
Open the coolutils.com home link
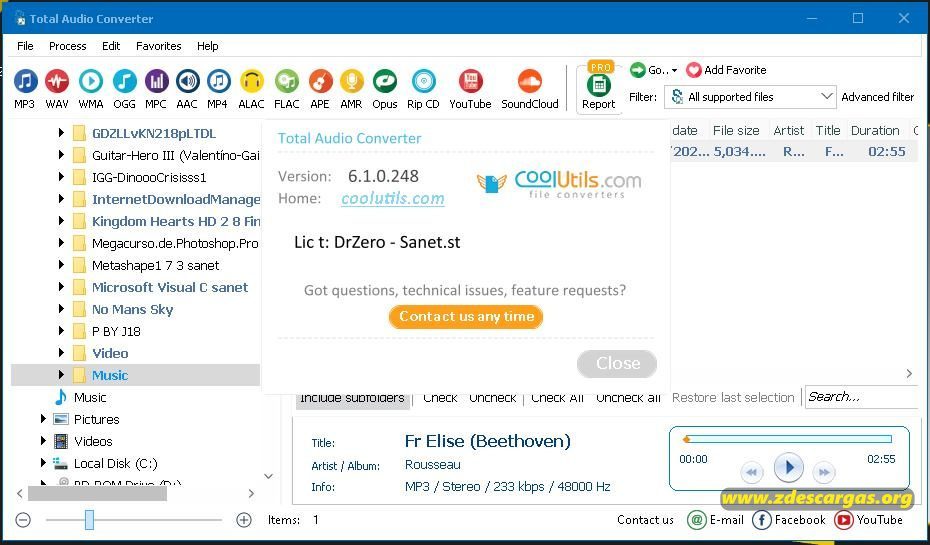[393, 198]
